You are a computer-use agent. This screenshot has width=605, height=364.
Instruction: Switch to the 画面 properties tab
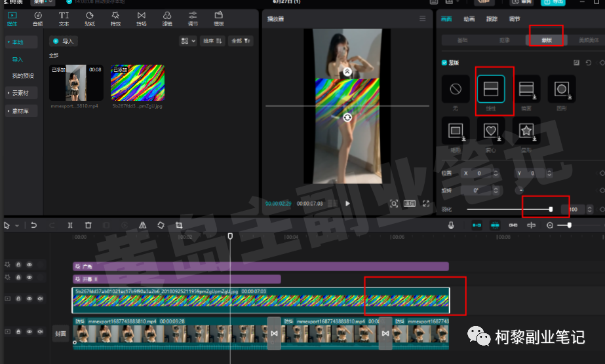[446, 19]
